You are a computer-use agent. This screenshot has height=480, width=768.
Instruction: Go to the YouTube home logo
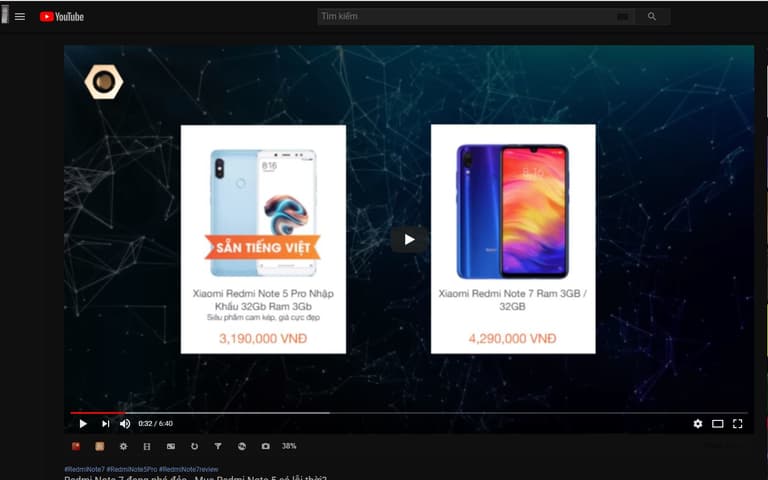pyautogui.click(x=62, y=17)
